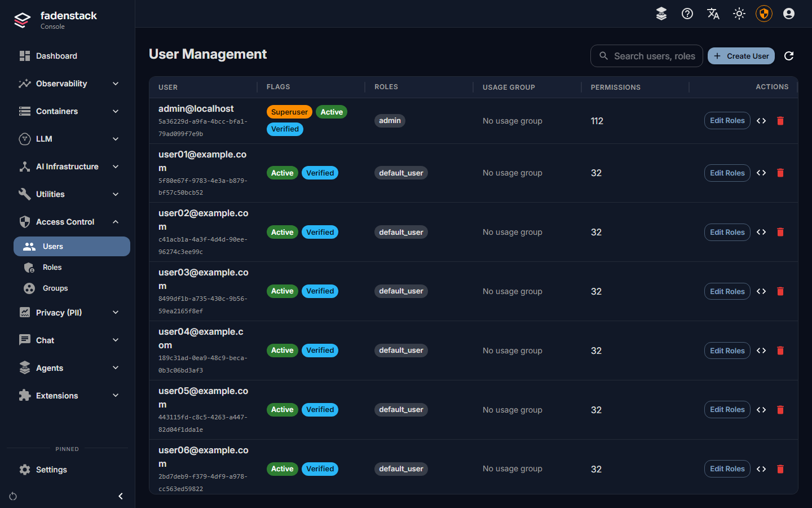This screenshot has width=812, height=508.
Task: Edit Roles for user02@example.com
Action: pyautogui.click(x=727, y=232)
